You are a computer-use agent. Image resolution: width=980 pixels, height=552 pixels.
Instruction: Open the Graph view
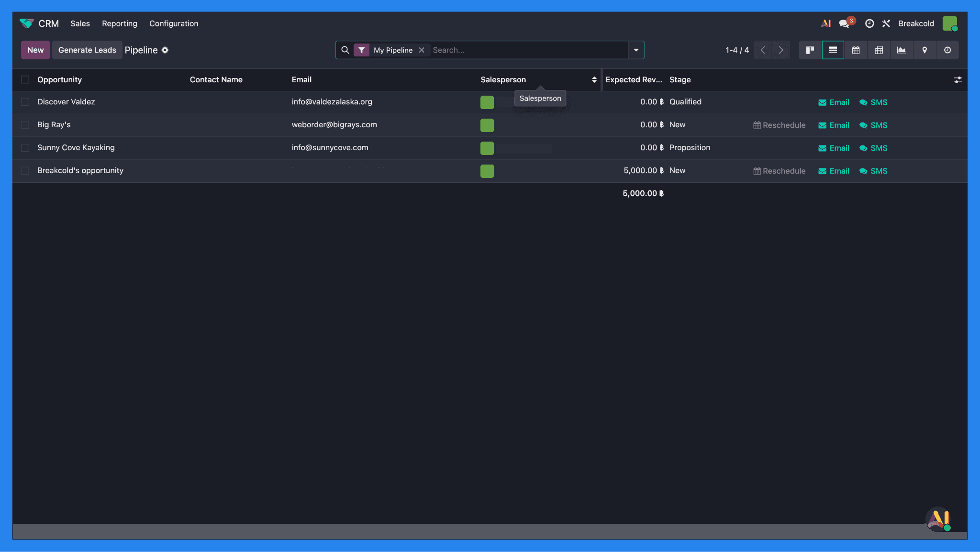(x=902, y=50)
